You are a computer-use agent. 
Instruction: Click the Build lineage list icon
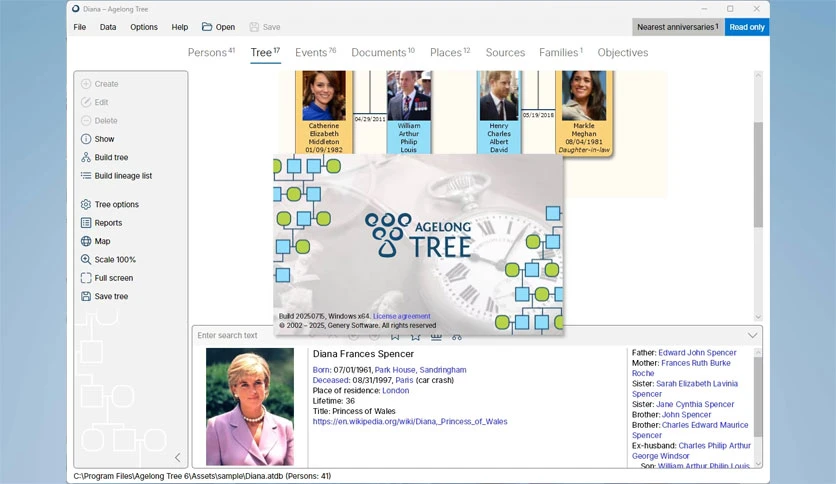[86, 175]
